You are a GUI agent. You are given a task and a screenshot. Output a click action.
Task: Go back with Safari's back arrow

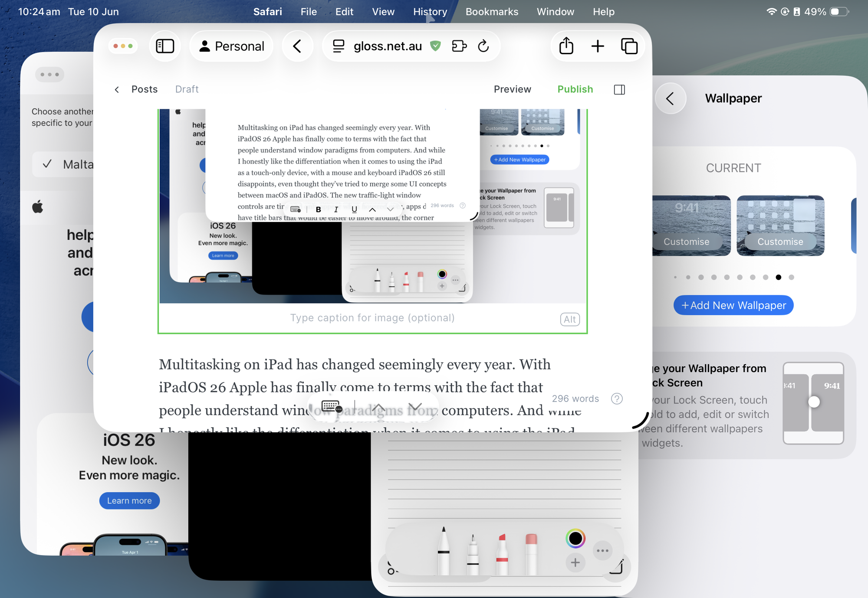(297, 46)
